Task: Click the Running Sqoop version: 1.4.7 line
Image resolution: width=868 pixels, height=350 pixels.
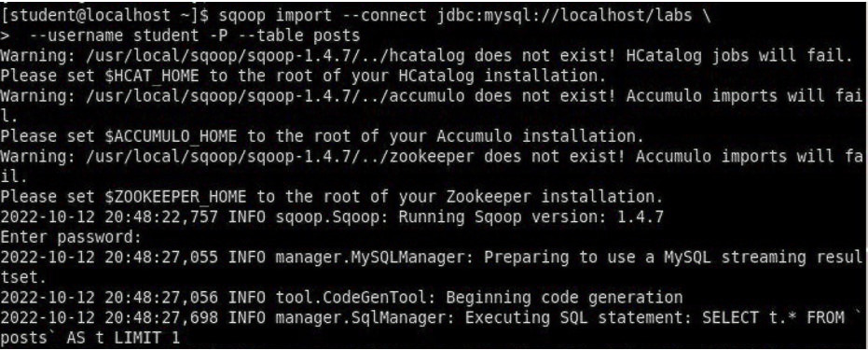Action: click(x=331, y=217)
